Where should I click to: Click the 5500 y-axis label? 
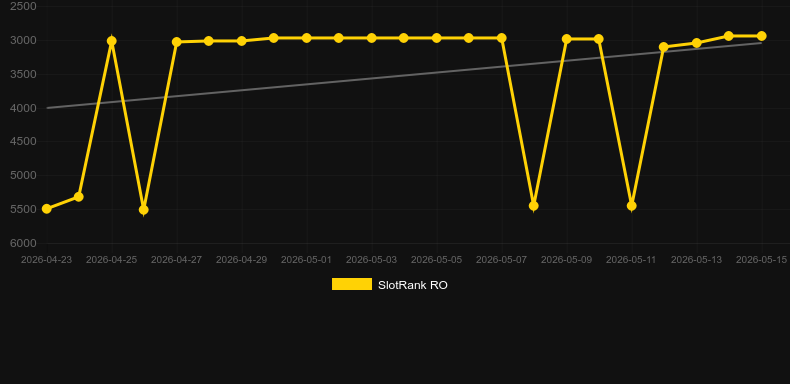pos(23,209)
